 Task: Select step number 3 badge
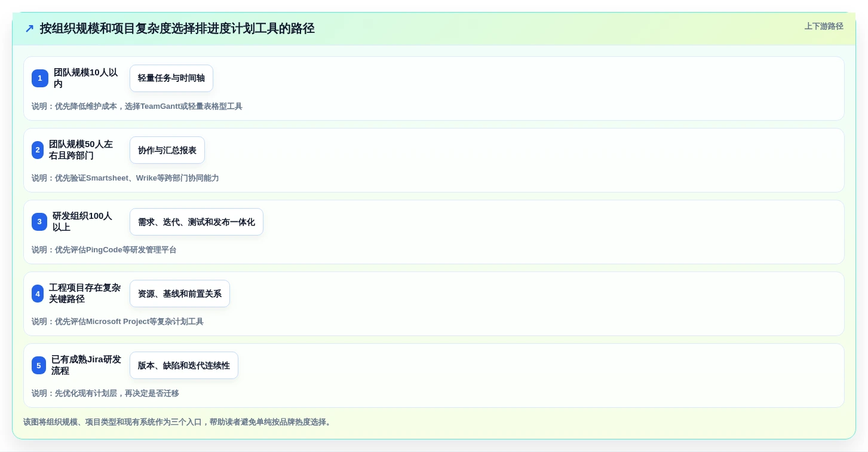(39, 222)
